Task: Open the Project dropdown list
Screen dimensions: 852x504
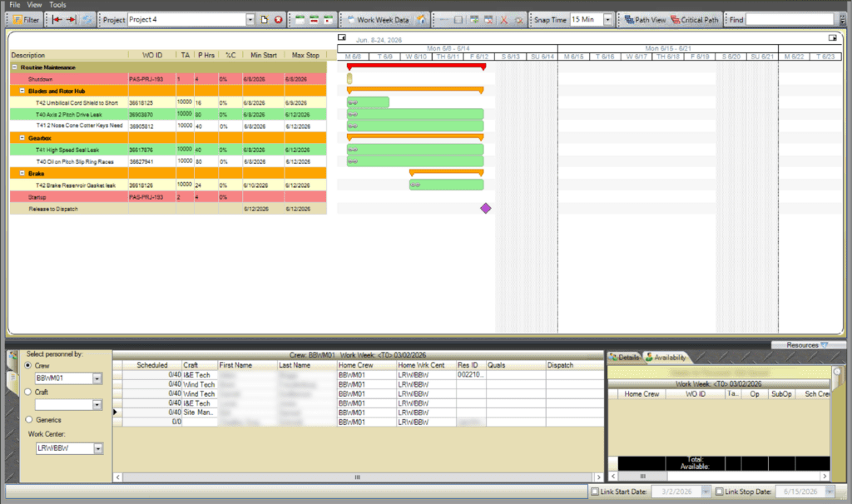Action: tap(250, 19)
